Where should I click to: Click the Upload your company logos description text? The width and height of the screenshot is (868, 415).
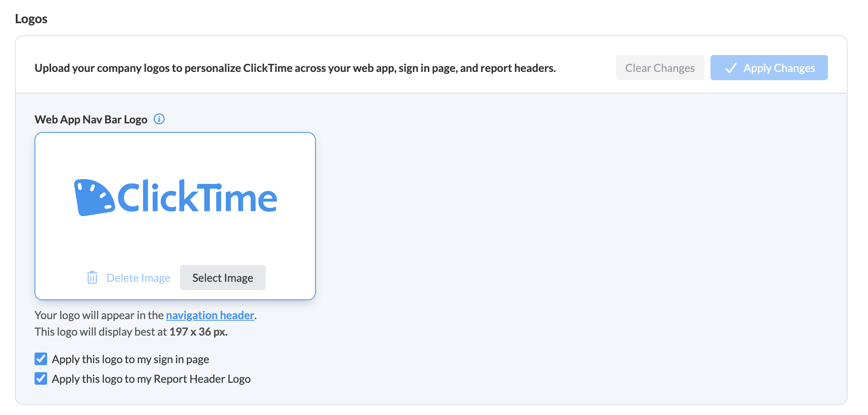coord(295,68)
